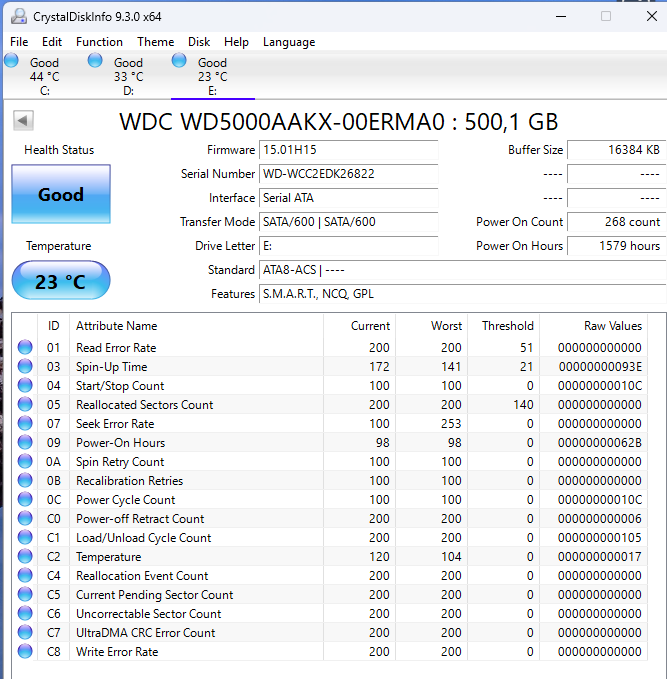Viewport: 667px width, 679px height.
Task: Click the status orb for Read Error Rate
Action: (25, 348)
